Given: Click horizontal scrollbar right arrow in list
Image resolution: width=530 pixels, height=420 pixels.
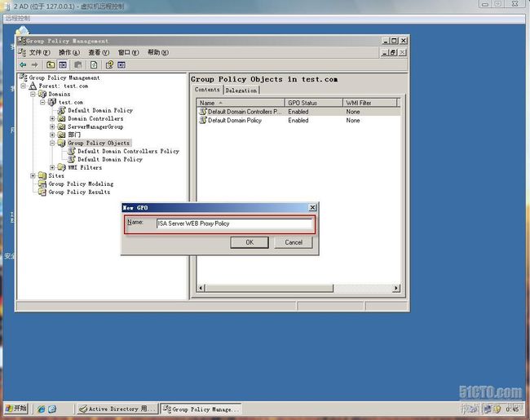Looking at the screenshot, I should [396, 288].
